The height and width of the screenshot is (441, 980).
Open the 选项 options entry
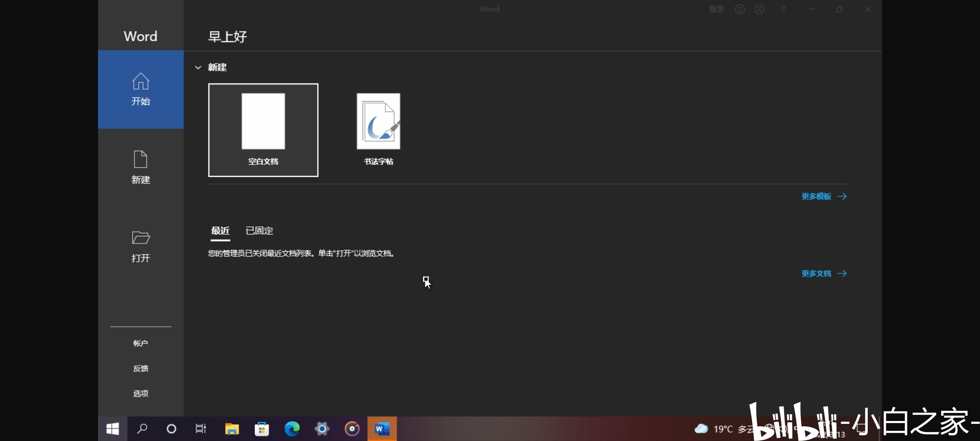click(140, 393)
